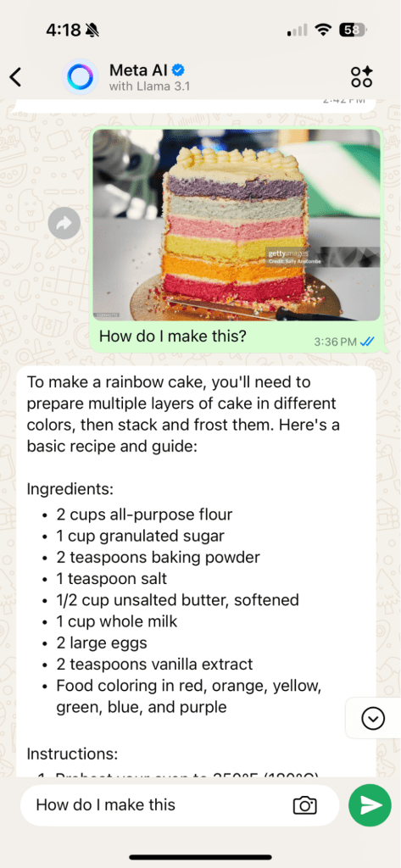Tap the Meta AI chat title
Screen dimensions: 401x868
point(140,70)
